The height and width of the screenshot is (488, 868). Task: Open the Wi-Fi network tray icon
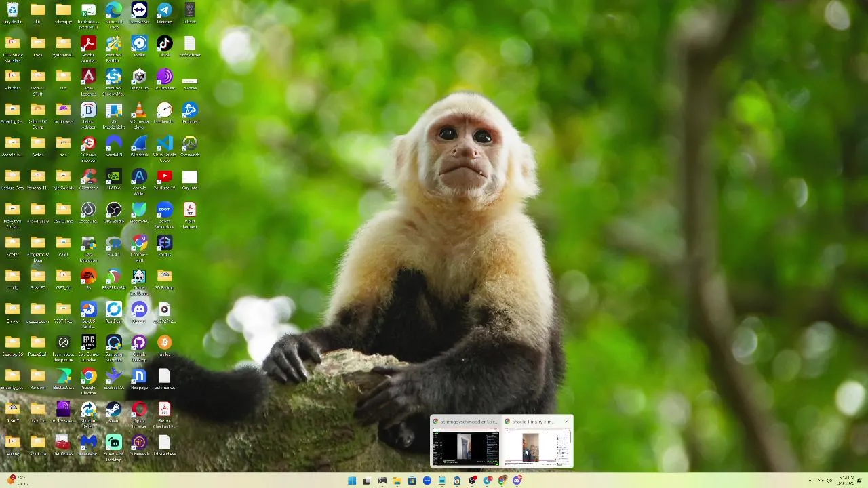pyautogui.click(x=820, y=481)
